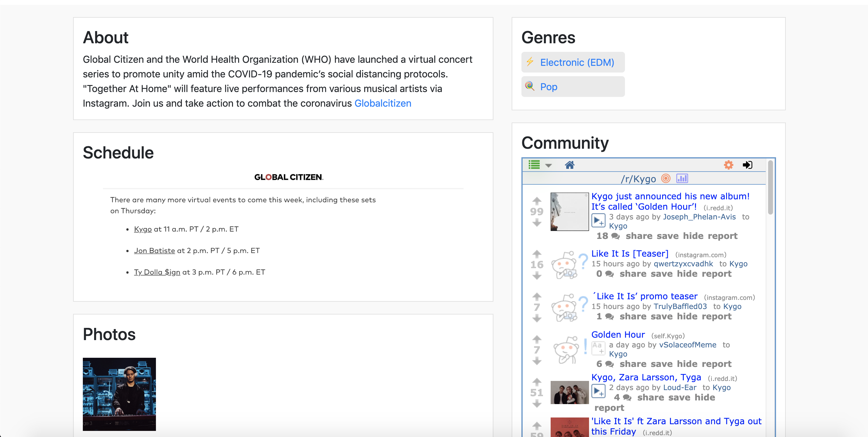Click Snoo placeholder of Like It Is [Teaser]
868x437 pixels.
[570, 265]
